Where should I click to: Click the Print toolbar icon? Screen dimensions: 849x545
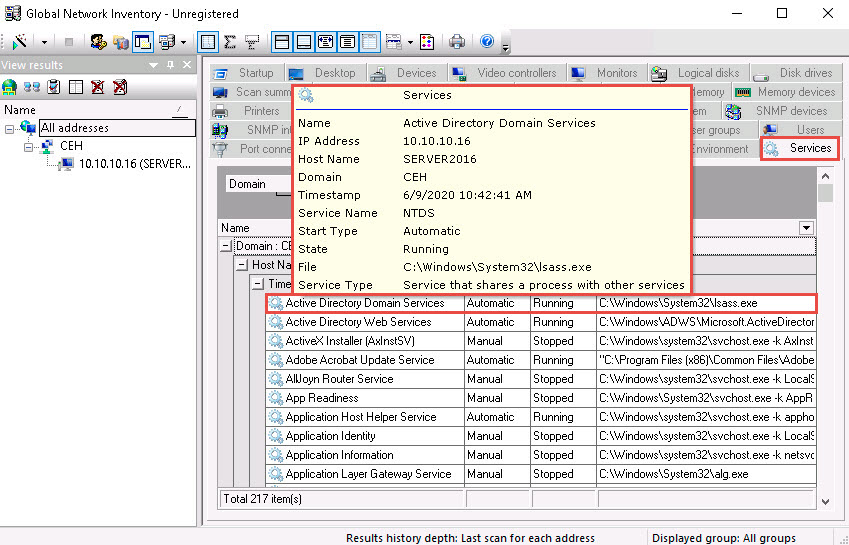(457, 42)
